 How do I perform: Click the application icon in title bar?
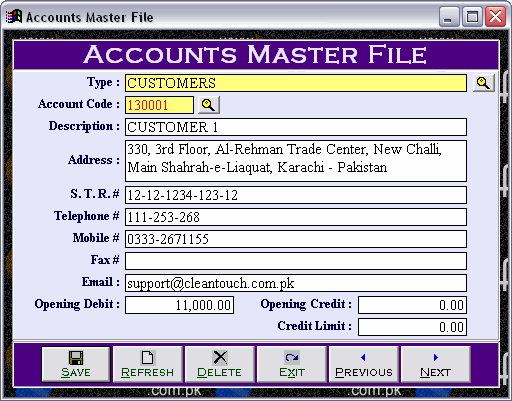coord(14,17)
